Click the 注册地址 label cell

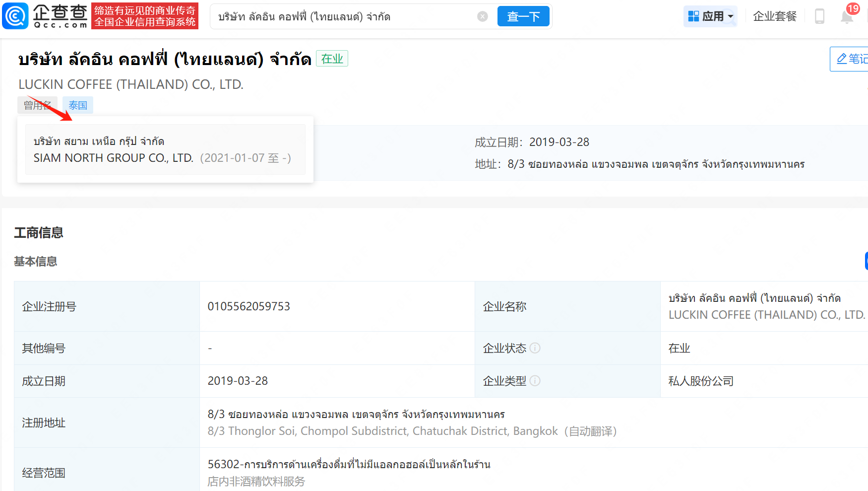coord(107,422)
